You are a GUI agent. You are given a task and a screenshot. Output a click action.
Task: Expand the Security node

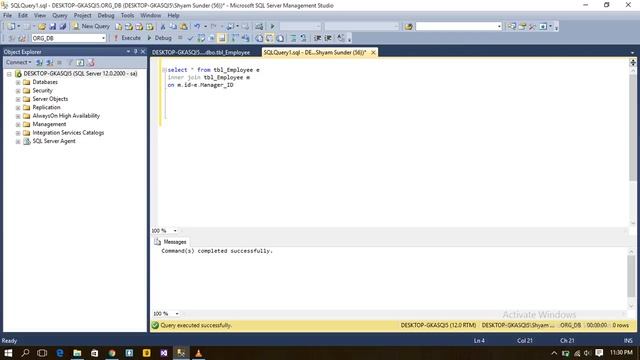click(x=18, y=91)
